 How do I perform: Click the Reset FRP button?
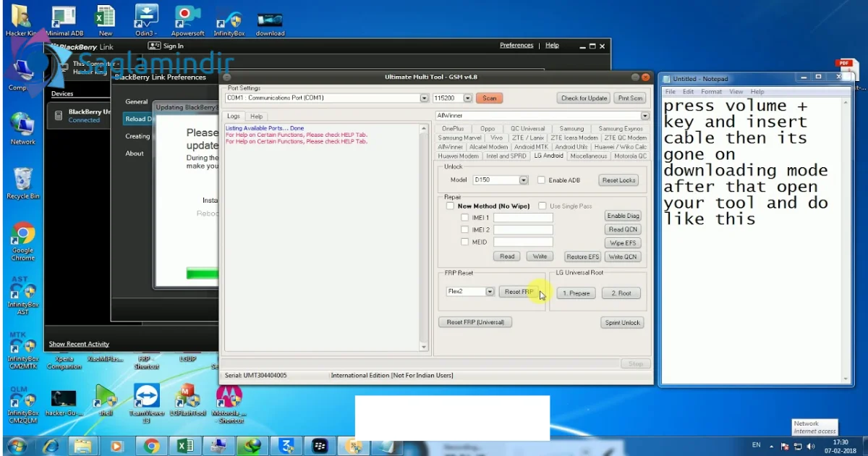[x=519, y=292]
